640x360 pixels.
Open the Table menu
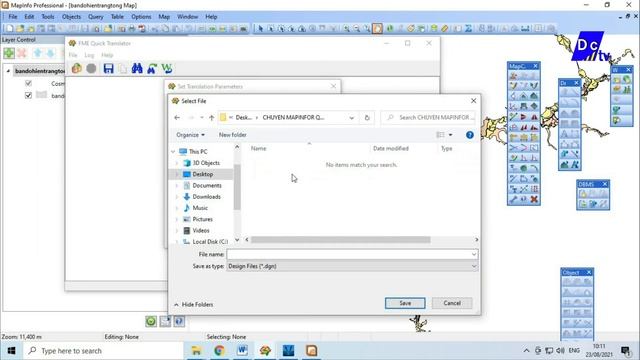click(x=117, y=17)
